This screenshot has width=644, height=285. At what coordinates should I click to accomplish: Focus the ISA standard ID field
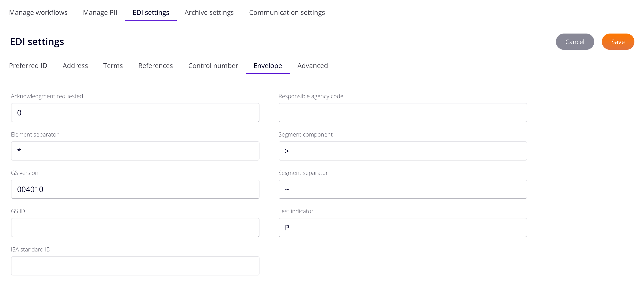(x=135, y=266)
